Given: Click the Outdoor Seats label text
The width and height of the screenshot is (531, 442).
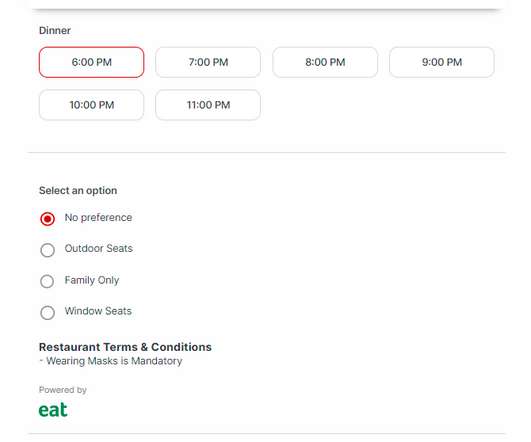Looking at the screenshot, I should pyautogui.click(x=99, y=248).
